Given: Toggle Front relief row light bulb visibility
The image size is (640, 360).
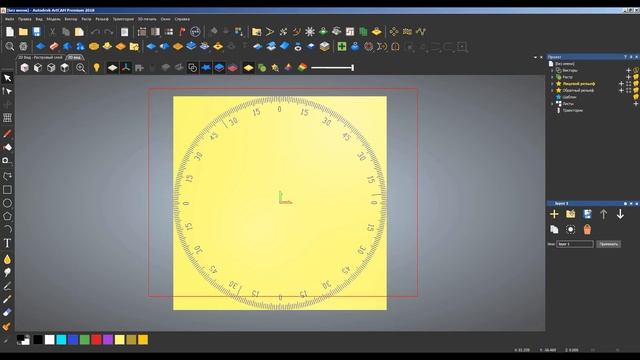Looking at the screenshot, I should [636, 84].
